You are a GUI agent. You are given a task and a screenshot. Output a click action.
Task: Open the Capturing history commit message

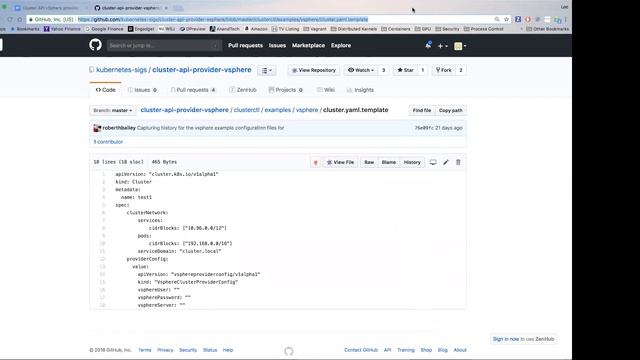coord(211,128)
